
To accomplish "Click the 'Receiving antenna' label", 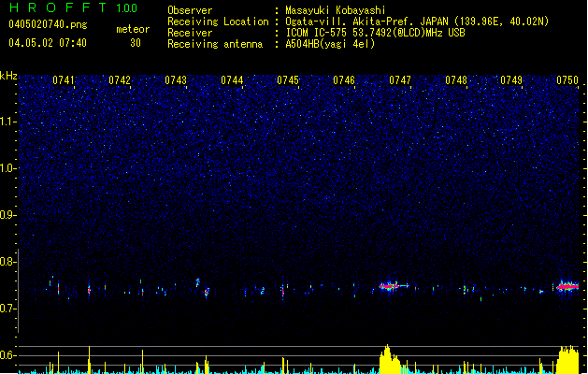I will (215, 44).
